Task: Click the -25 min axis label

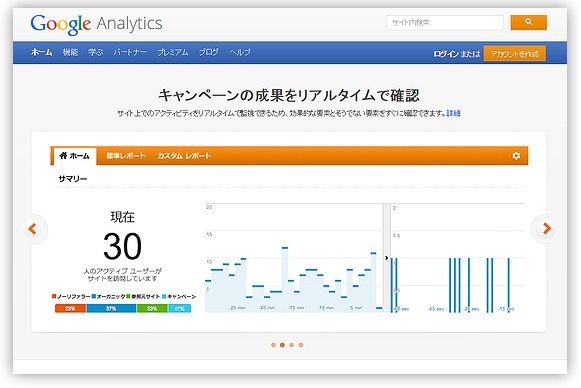Action: pyautogui.click(x=238, y=308)
